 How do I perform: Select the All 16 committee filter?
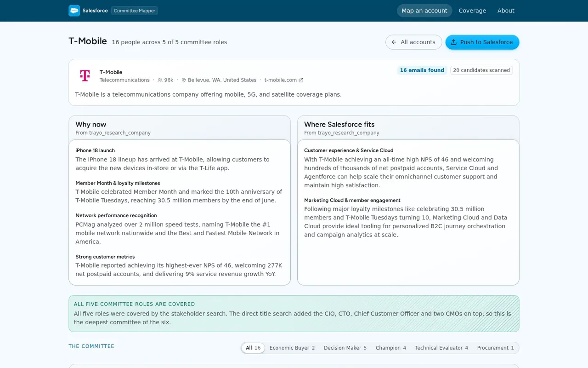point(253,348)
